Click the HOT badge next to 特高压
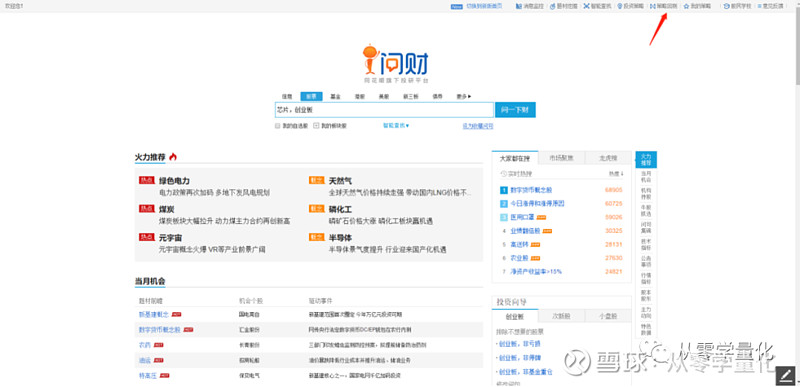800x387 pixels. tap(164, 376)
